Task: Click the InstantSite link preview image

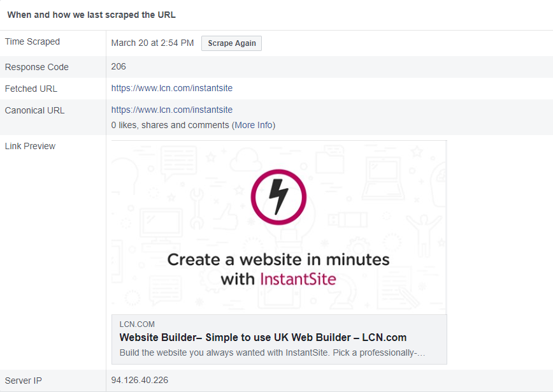Action: (x=279, y=227)
